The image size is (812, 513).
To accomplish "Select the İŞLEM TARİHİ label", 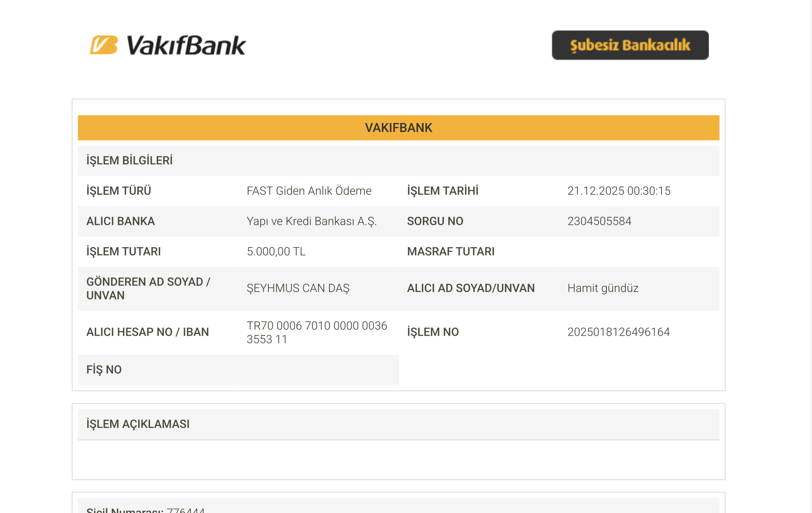I will pos(443,191).
